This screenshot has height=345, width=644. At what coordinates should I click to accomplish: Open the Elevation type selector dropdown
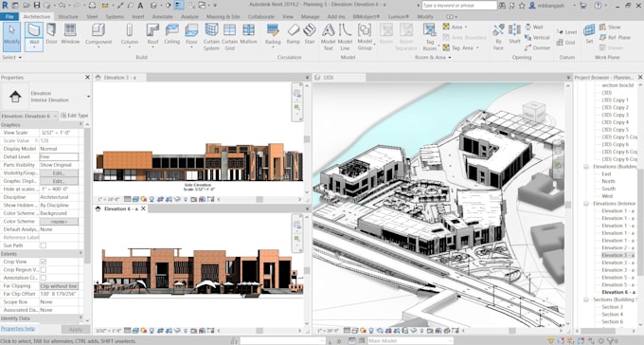[88, 97]
